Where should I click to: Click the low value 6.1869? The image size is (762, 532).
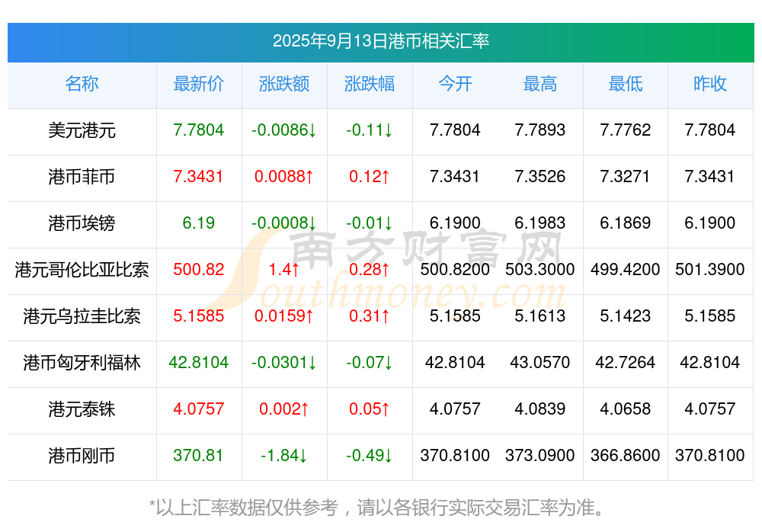tap(625, 223)
